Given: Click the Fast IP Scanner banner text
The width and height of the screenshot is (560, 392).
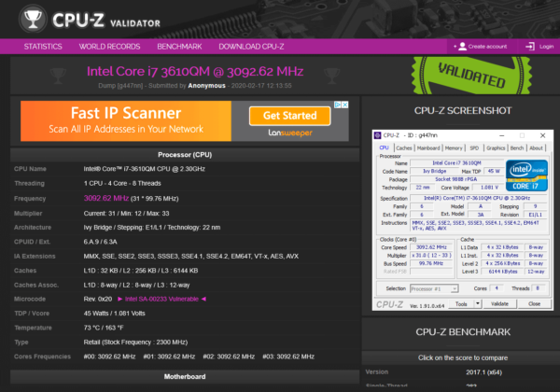Looking at the screenshot, I should click(126, 113).
